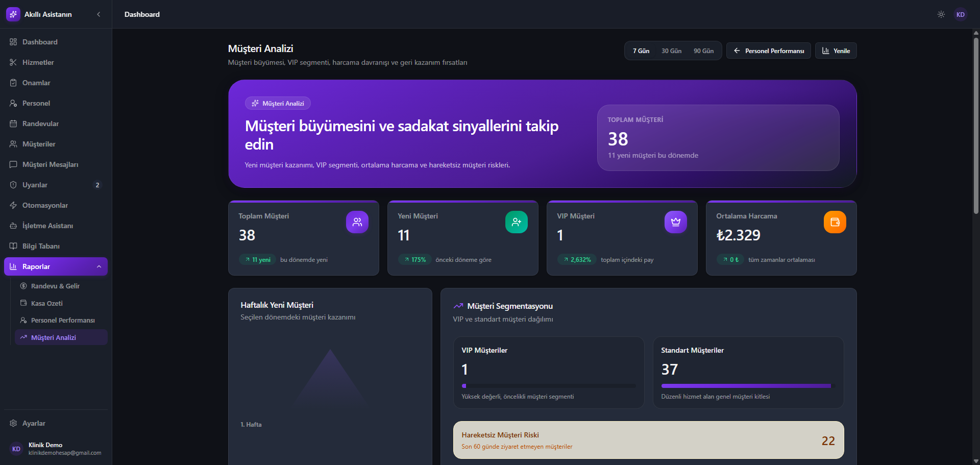The width and height of the screenshot is (980, 465).
Task: Open the KD user avatar menu
Action: pos(961,14)
